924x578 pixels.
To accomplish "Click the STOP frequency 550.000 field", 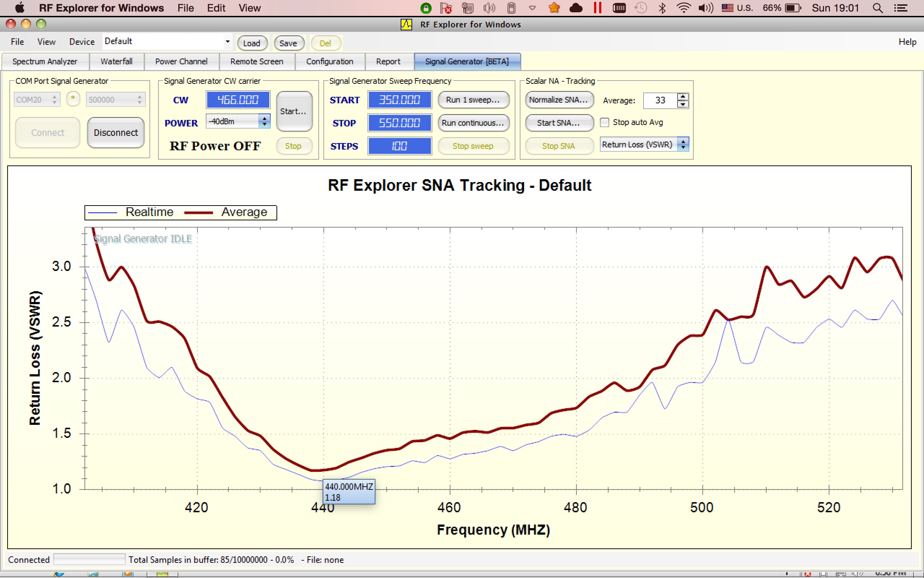I will 400,123.
